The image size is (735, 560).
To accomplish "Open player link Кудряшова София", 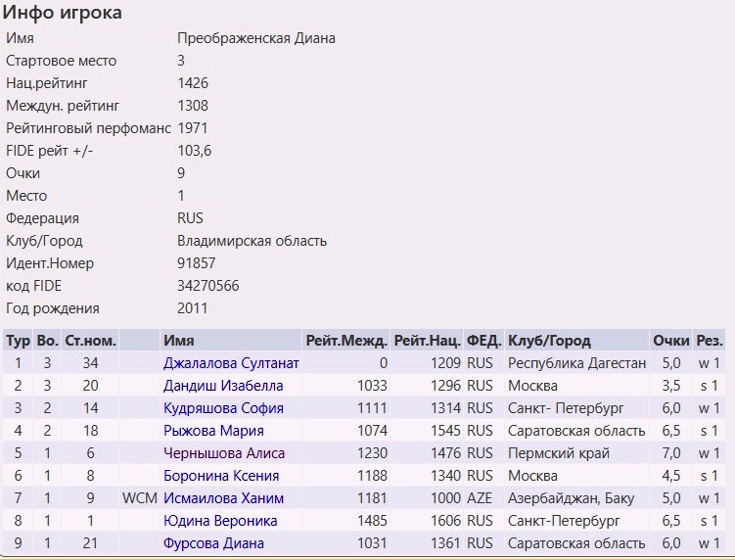I will [x=223, y=408].
